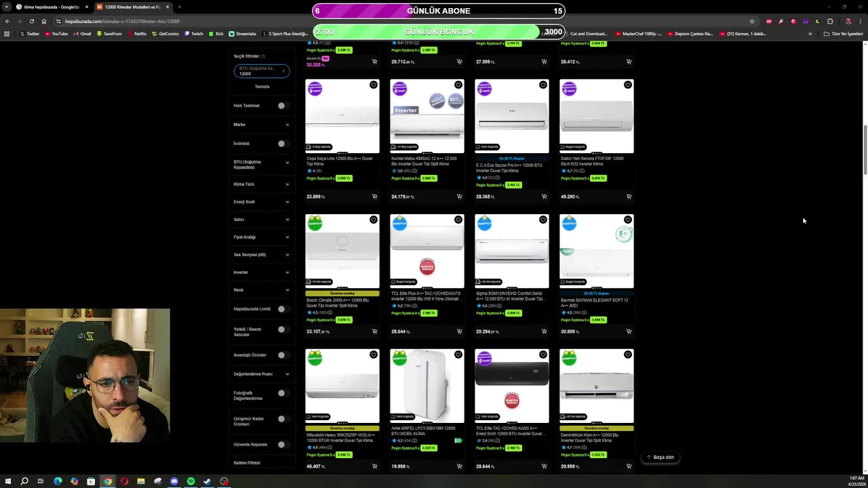Open Netflix bookmark
The image size is (868, 488).
click(x=136, y=33)
